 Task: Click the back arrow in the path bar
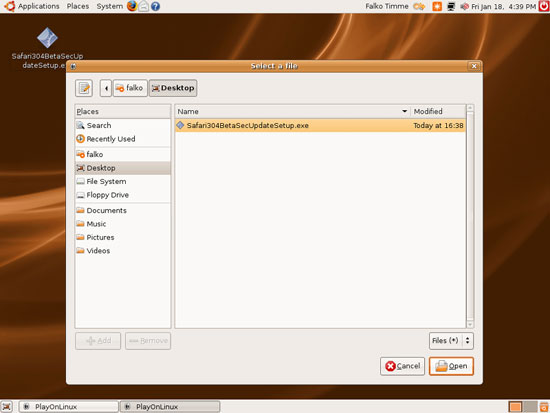tap(106, 88)
